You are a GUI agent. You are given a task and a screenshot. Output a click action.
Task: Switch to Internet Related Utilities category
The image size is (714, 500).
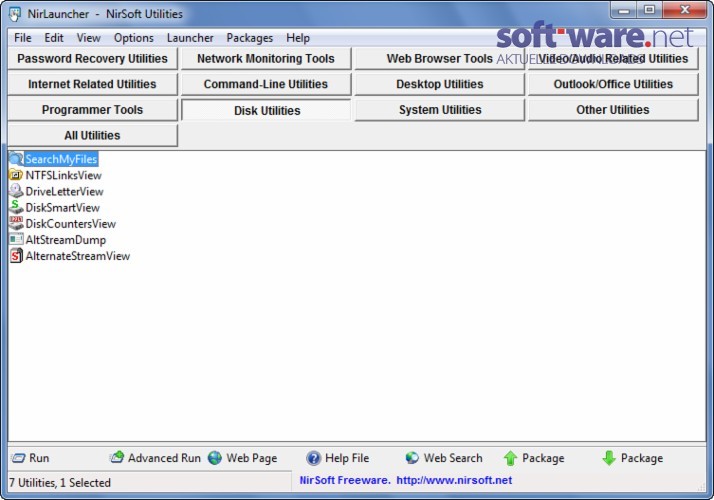[92, 84]
